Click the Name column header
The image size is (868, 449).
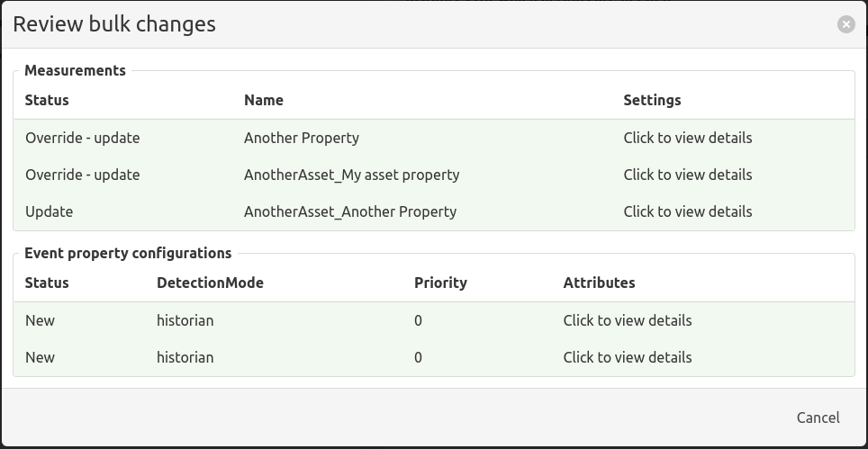pos(264,100)
